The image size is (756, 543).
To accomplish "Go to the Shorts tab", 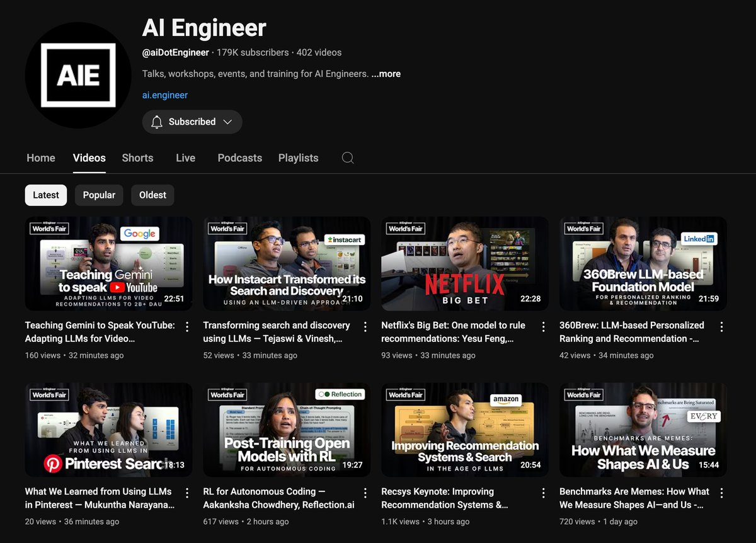I will click(137, 158).
